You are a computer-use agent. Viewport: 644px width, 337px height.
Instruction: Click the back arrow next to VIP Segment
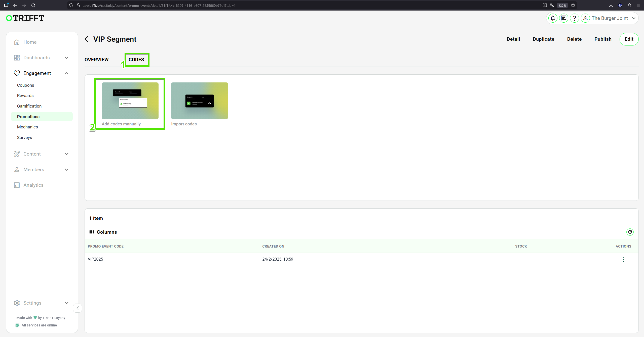click(86, 39)
